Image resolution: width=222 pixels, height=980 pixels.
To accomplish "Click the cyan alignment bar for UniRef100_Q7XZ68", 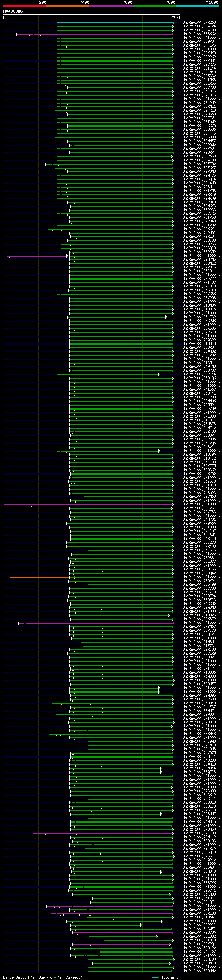I will click(116, 23).
